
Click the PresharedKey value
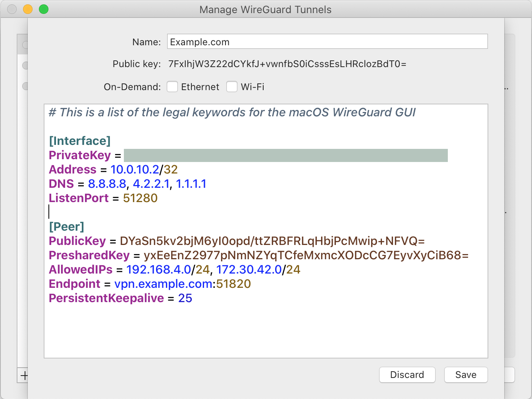[306, 255]
